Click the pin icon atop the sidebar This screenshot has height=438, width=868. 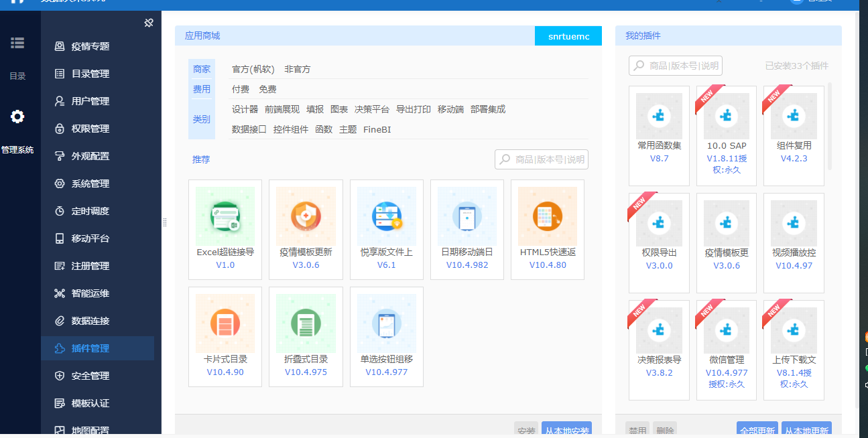coord(149,23)
